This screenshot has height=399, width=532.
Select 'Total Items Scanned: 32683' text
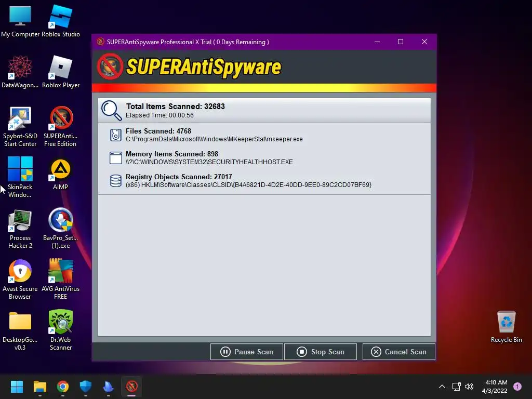[x=176, y=107]
